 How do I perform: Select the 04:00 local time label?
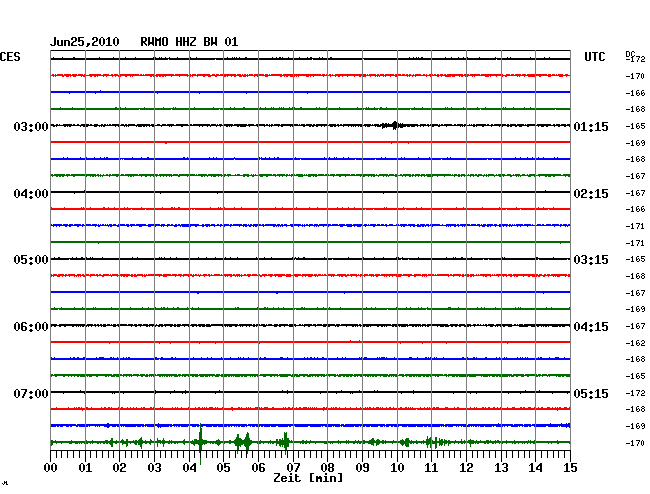[31, 194]
